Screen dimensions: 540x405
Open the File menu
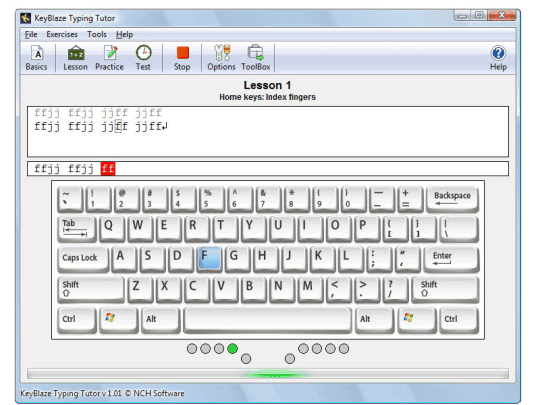[31, 34]
